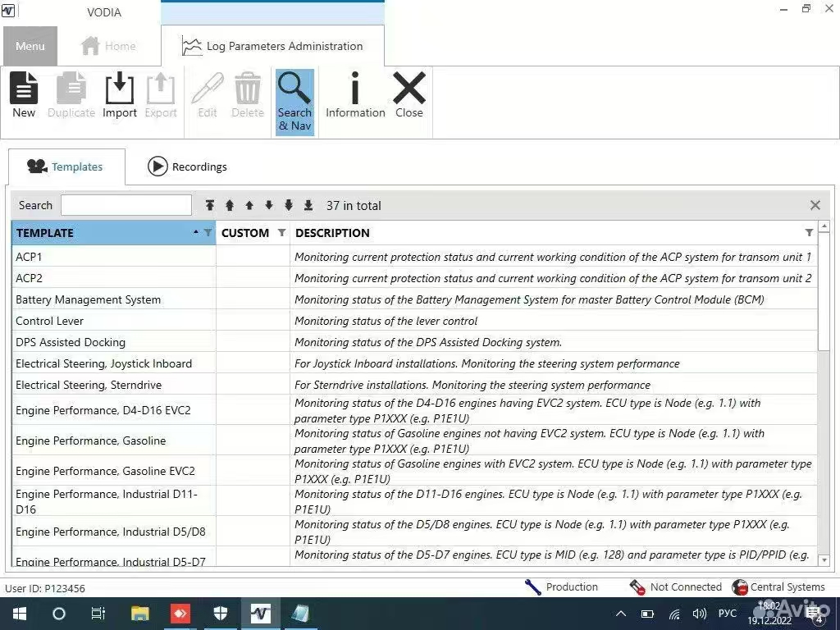Switch to the Recordings tab
The height and width of the screenshot is (630, 840).
click(x=188, y=167)
